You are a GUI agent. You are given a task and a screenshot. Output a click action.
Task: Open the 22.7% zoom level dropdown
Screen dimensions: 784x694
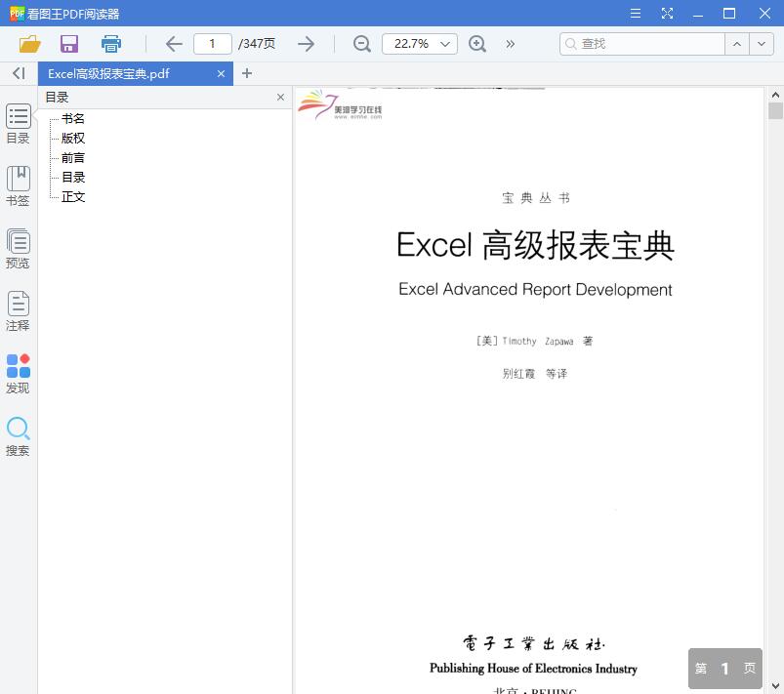tap(419, 44)
